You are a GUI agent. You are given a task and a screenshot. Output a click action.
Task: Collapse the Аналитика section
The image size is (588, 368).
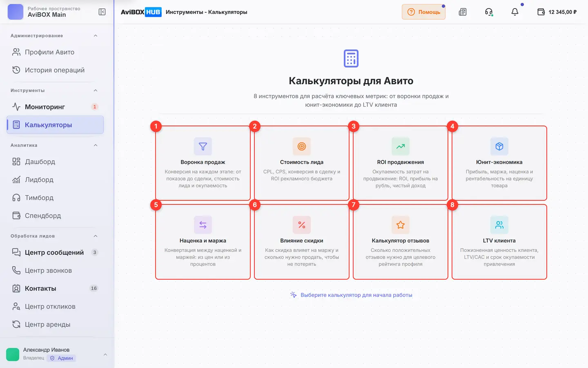pyautogui.click(x=96, y=145)
